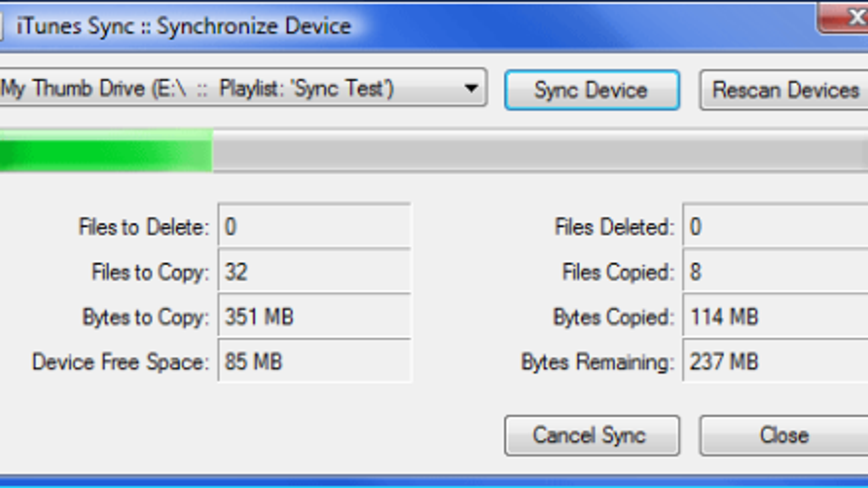The image size is (868, 488).
Task: Click the Files to Copy field showing 32
Action: point(314,272)
